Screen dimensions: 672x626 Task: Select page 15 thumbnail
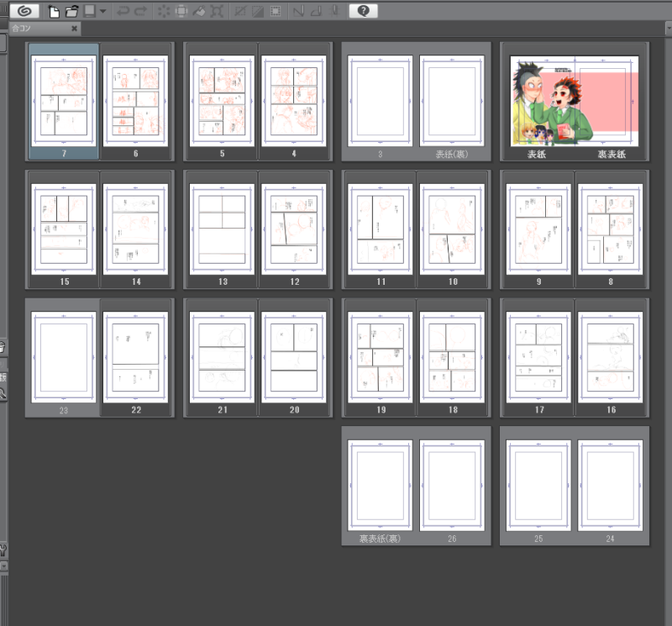pos(64,229)
